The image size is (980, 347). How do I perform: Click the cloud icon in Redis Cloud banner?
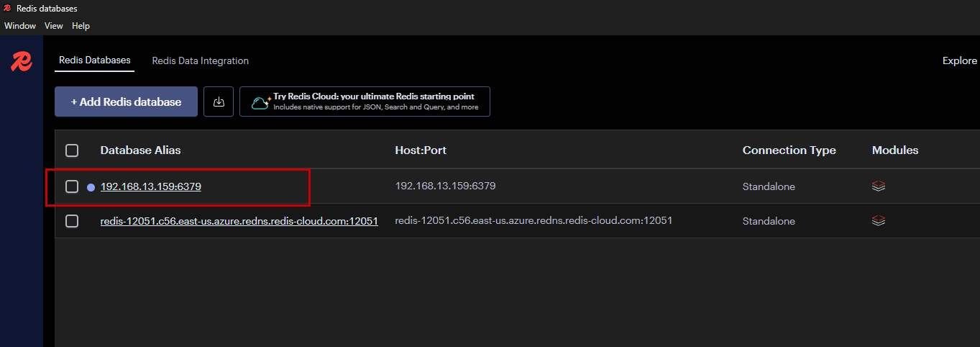[x=260, y=102]
